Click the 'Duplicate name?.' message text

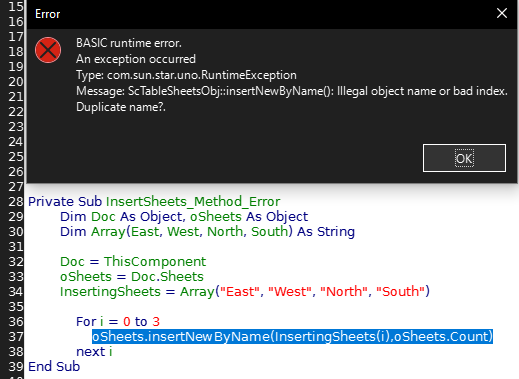[x=121, y=107]
